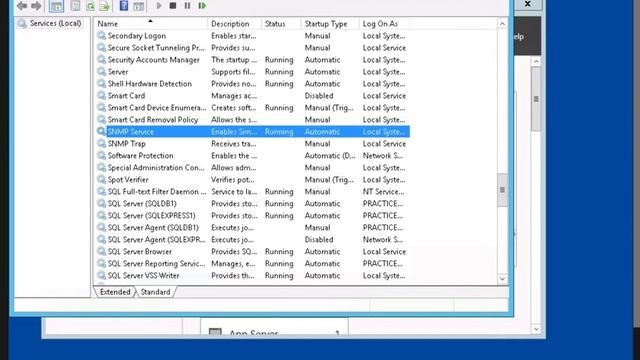This screenshot has width=640, height=360.
Task: Click the Stop Service square icon
Action: tap(173, 6)
